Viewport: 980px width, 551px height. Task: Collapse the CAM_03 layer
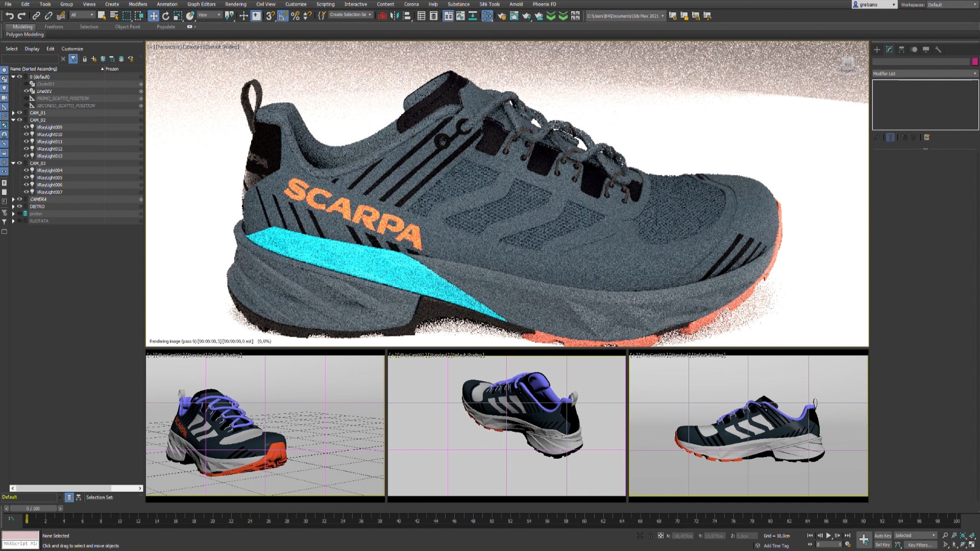point(13,163)
